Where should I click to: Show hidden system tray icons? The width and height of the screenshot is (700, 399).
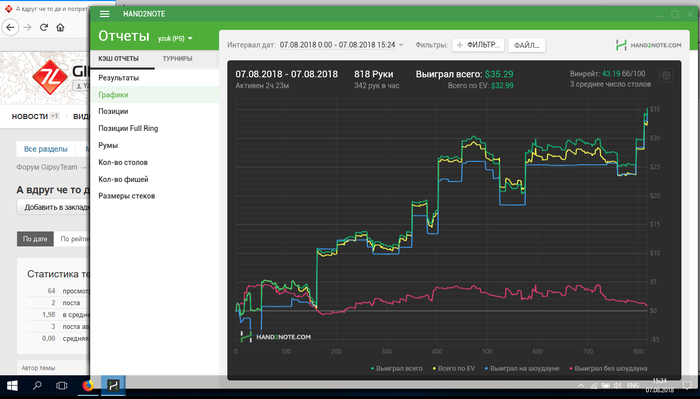pos(581,386)
